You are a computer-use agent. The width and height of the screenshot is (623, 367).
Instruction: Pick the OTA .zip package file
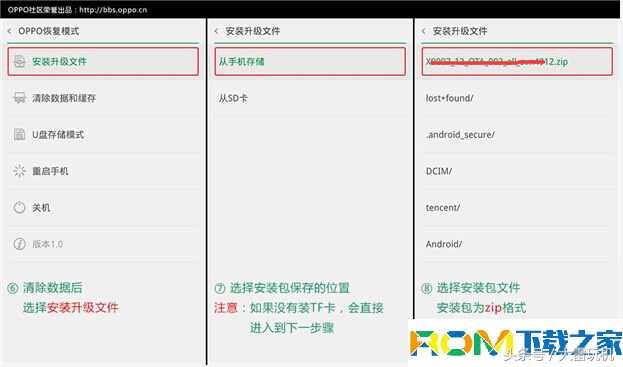coord(517,62)
